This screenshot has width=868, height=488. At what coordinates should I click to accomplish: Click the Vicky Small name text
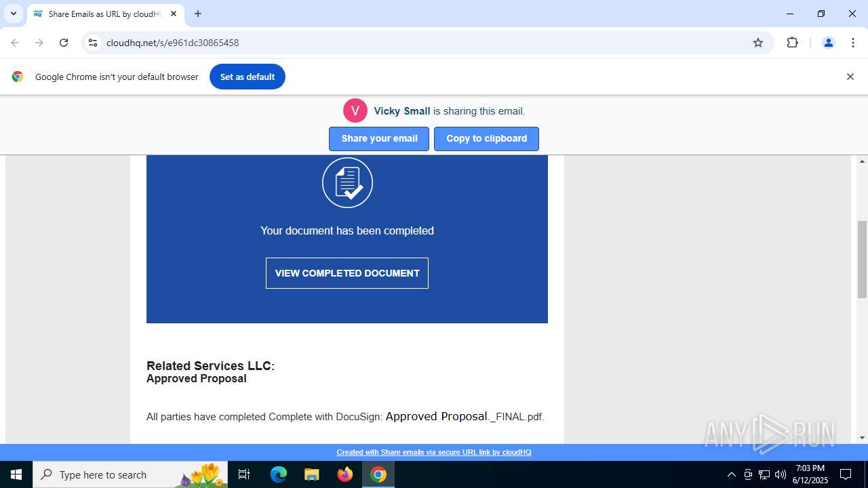[x=402, y=111]
